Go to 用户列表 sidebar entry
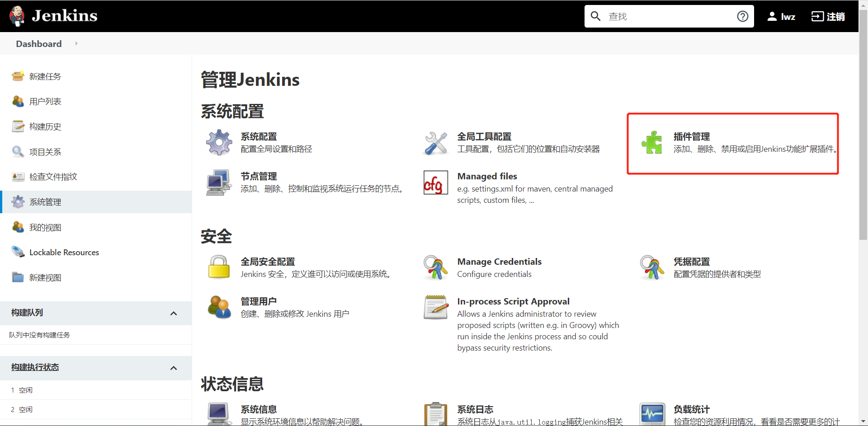 coord(45,101)
